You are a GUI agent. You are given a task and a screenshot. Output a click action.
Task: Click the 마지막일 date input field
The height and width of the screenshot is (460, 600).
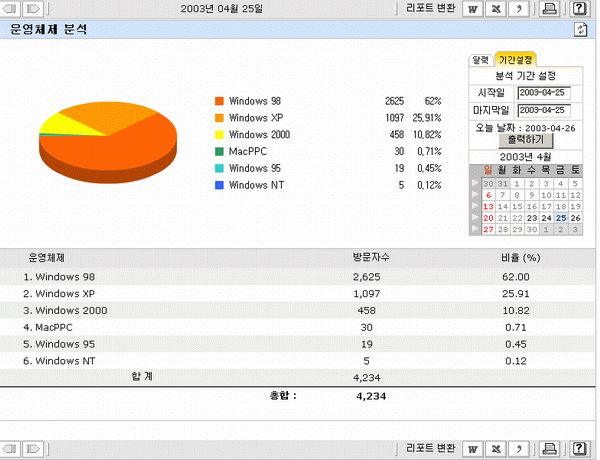[x=544, y=110]
